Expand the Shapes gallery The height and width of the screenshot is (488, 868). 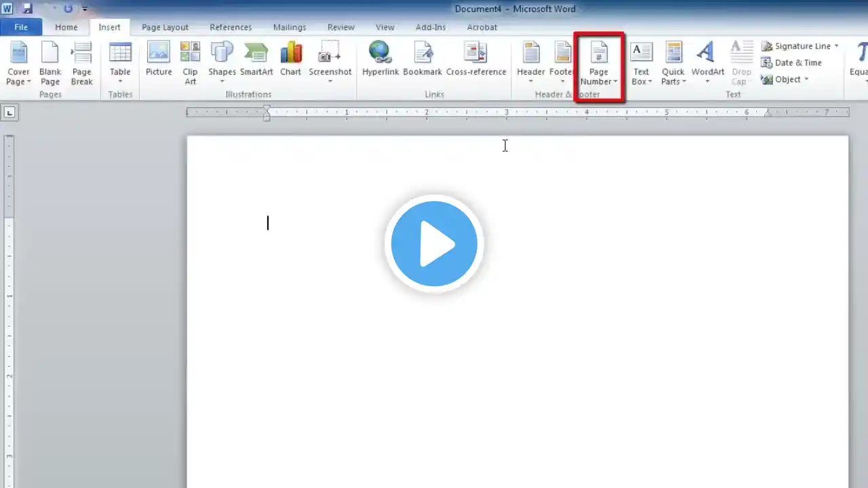coord(222,63)
